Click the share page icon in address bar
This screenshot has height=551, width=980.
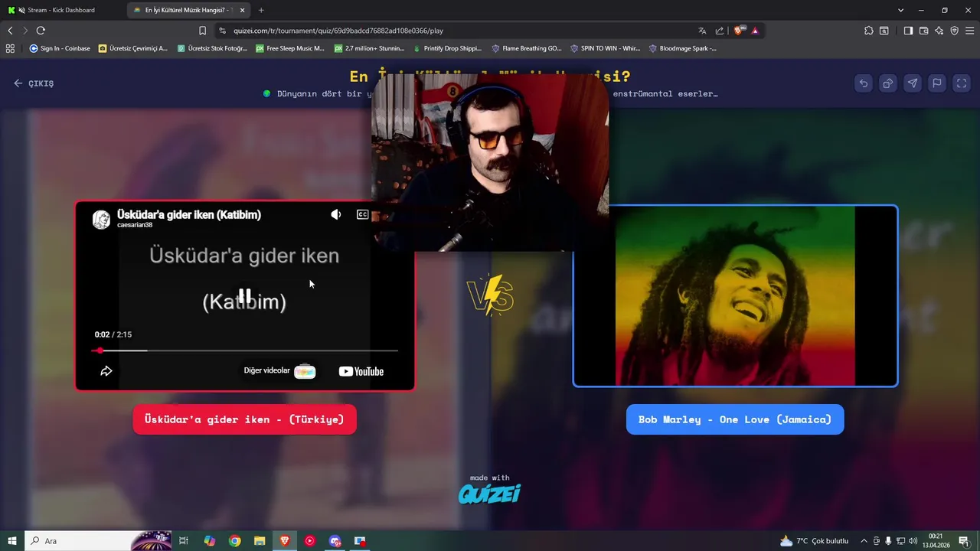pyautogui.click(x=720, y=31)
